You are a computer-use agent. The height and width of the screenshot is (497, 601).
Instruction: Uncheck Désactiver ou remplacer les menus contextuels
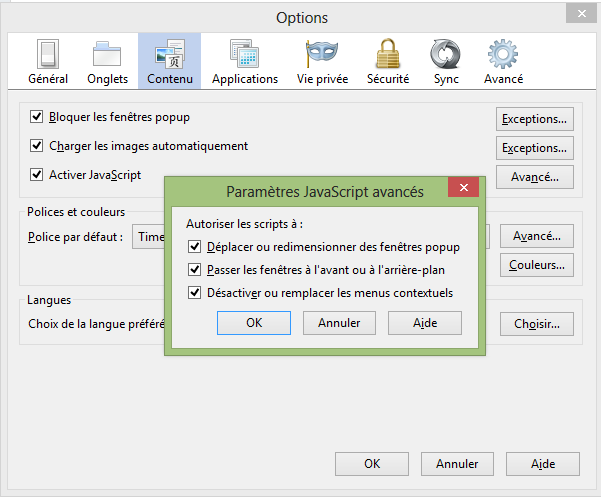(x=194, y=293)
